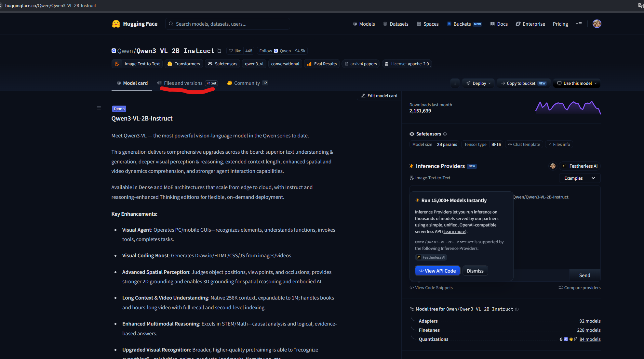Click the Featherless AI chip in the popup

point(431,257)
